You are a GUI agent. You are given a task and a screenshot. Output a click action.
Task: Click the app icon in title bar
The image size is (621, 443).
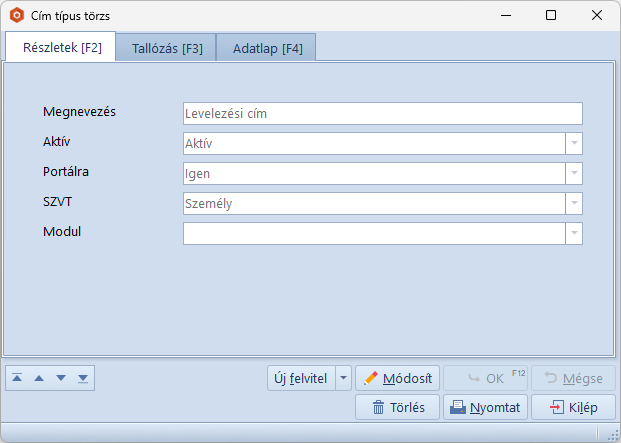point(17,16)
